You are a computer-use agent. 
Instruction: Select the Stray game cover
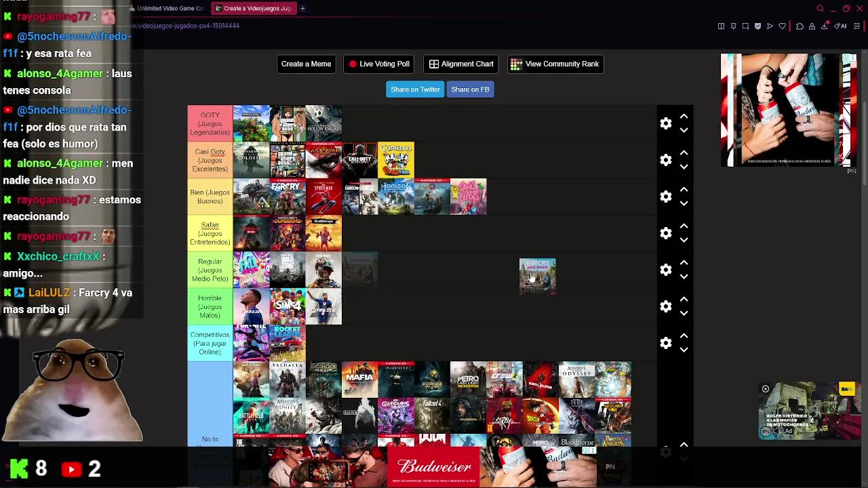tap(505, 416)
